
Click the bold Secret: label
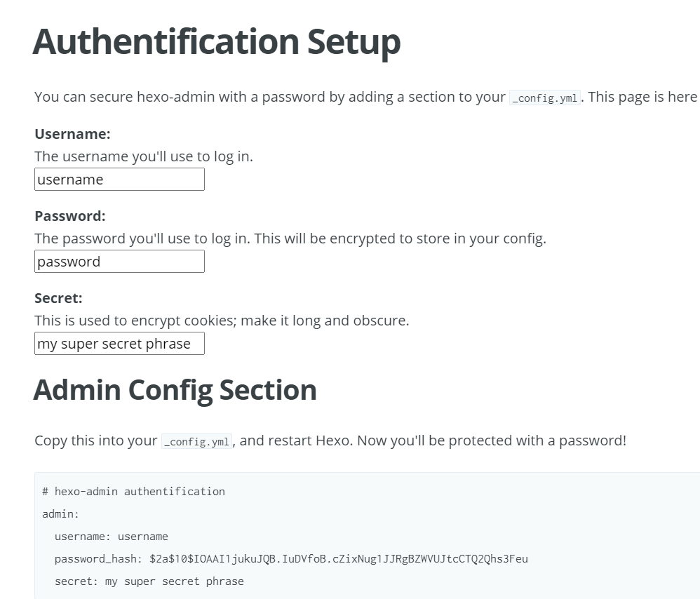[x=58, y=298]
